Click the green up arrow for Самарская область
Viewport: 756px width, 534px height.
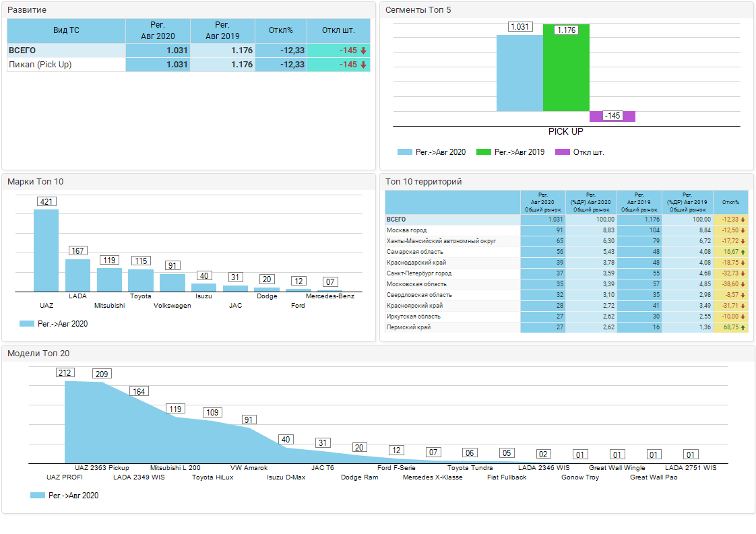click(x=743, y=252)
